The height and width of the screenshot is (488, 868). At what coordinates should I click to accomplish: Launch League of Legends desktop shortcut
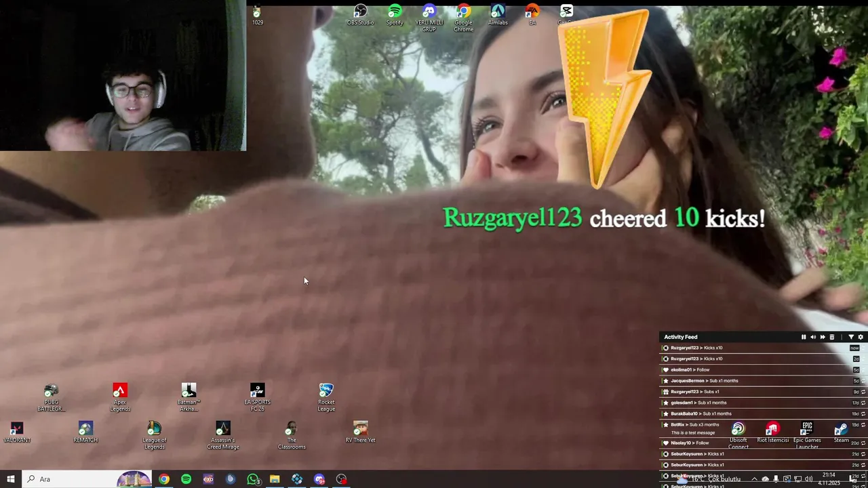click(x=154, y=436)
